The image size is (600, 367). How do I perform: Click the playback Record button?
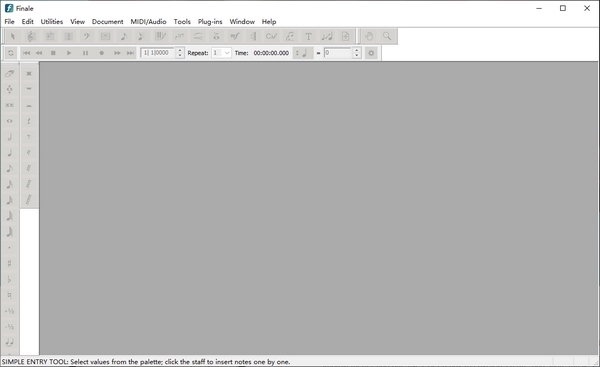[101, 53]
